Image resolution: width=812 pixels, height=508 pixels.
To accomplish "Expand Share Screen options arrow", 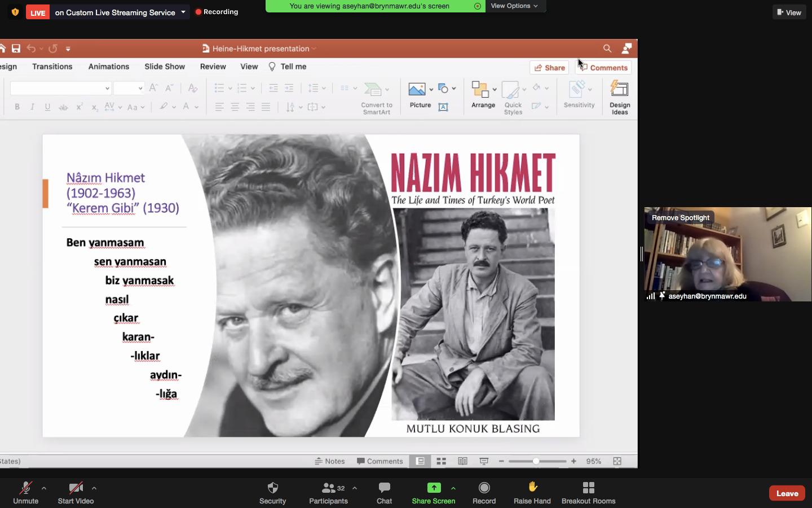I will (x=453, y=488).
